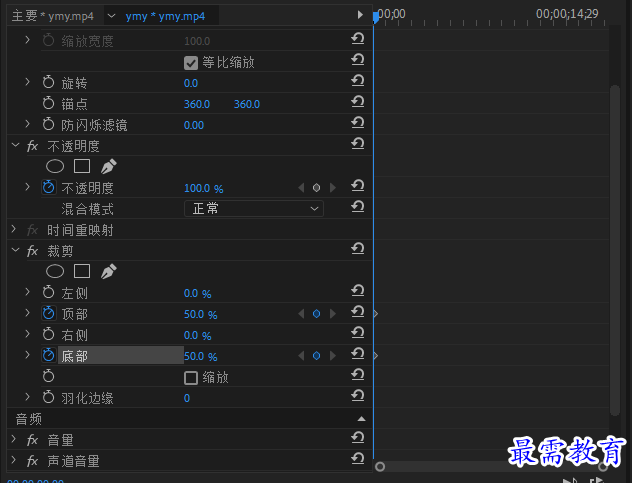Toggle animation stopwatch for 羽化边缘
The image size is (632, 483).
coord(48,397)
